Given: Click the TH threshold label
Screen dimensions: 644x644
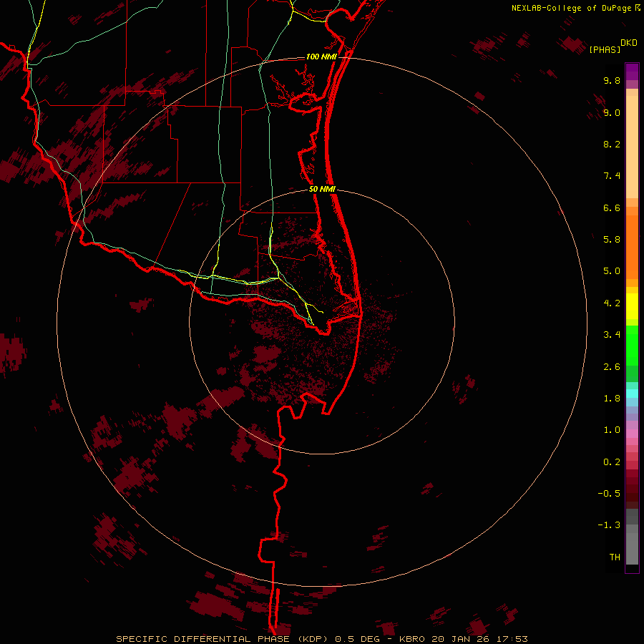Looking at the screenshot, I should coord(615,557).
